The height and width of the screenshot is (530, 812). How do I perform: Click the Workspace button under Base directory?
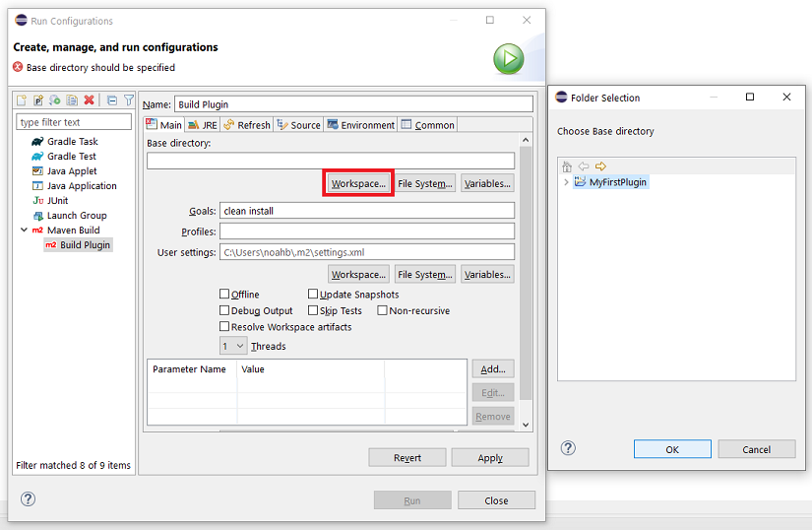pos(357,183)
